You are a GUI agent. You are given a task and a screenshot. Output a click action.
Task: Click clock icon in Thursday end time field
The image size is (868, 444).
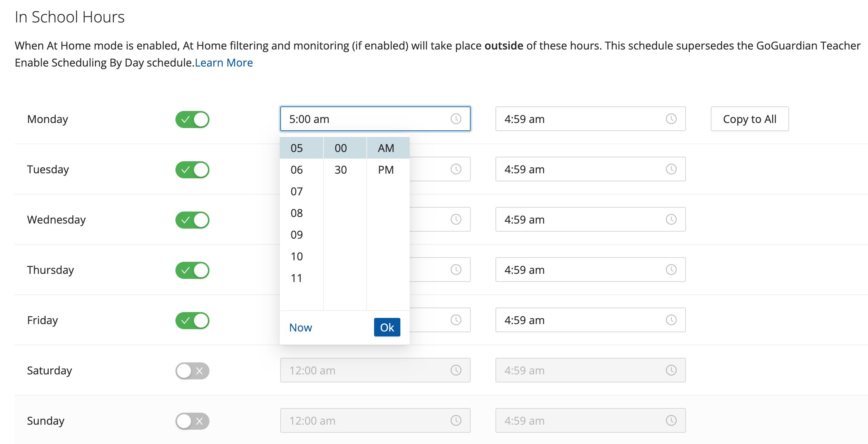coord(671,270)
